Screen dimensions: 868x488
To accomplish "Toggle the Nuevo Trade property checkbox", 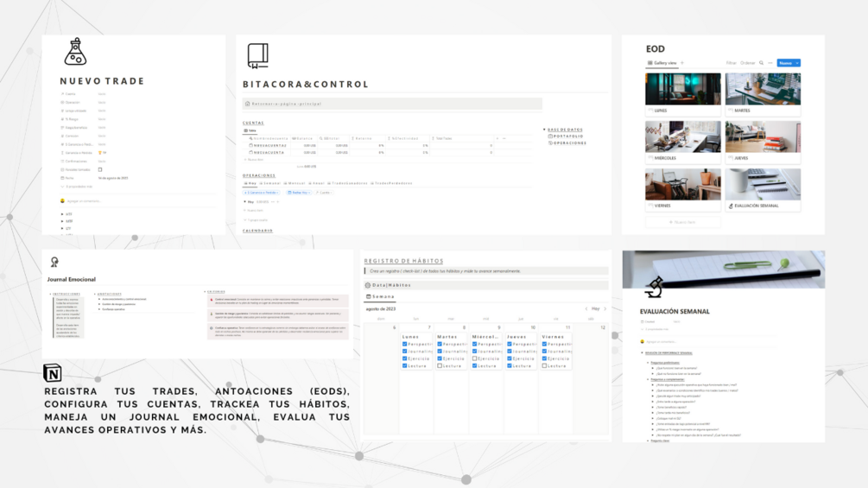I will pos(100,169).
